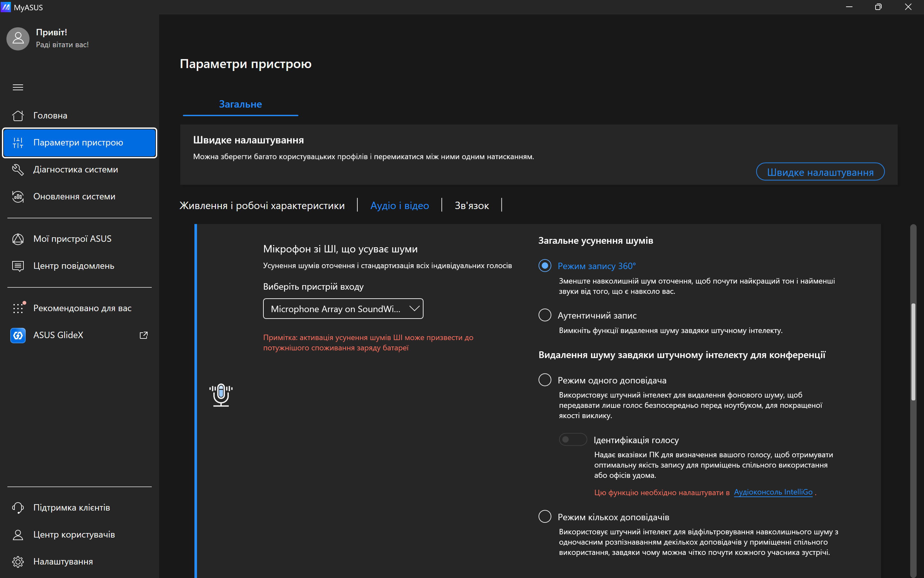Toggle the Ідентифікація голосу switch

click(573, 440)
